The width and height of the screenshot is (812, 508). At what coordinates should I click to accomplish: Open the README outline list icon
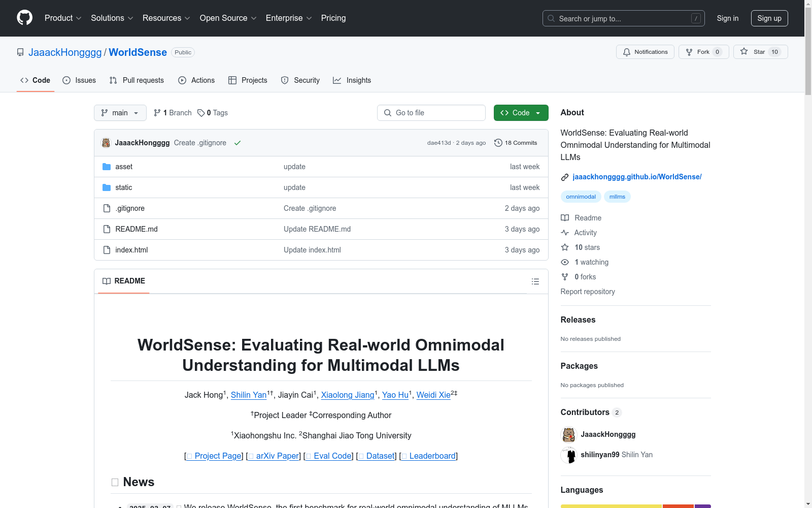click(x=535, y=281)
